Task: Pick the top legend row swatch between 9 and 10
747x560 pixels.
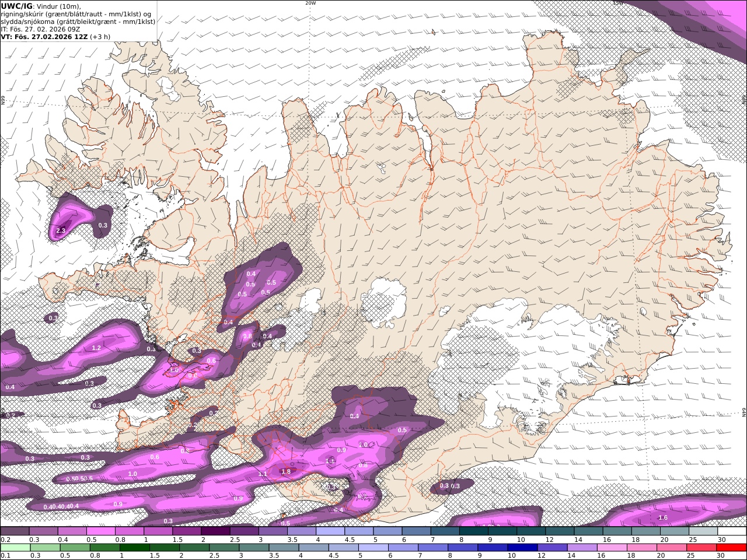Action: click(502, 531)
